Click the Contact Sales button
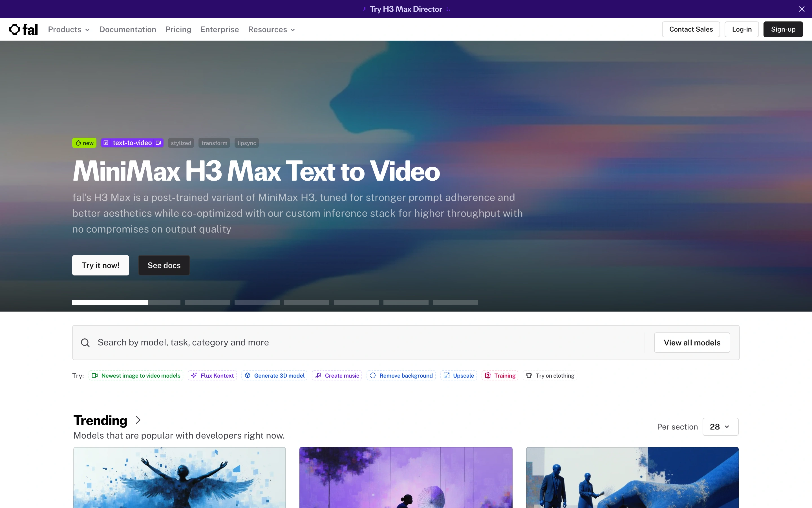The image size is (812, 508). (x=691, y=29)
